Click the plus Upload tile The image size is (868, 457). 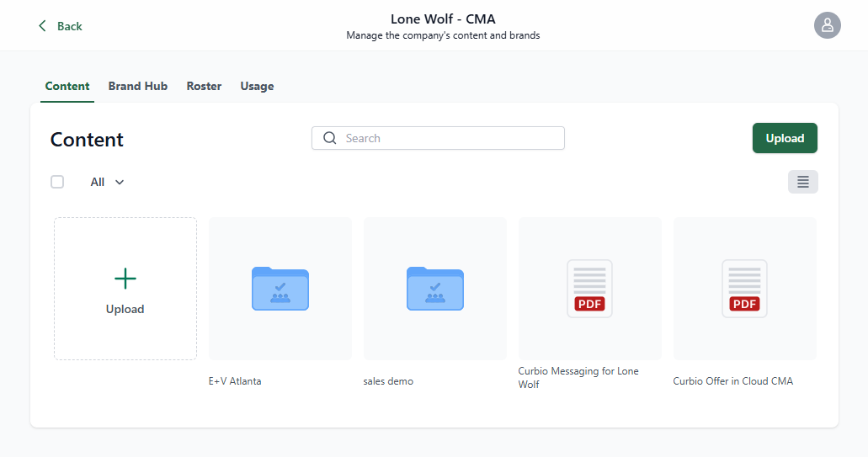pyautogui.click(x=125, y=288)
